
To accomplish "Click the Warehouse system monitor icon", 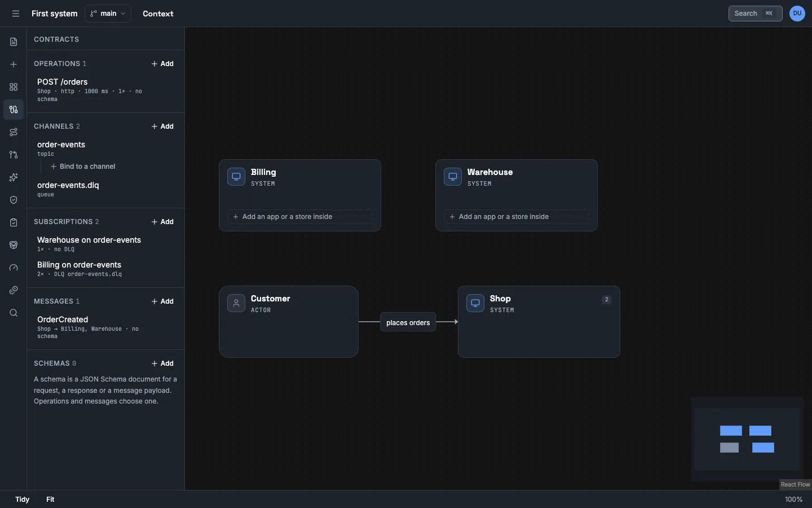I will pyautogui.click(x=453, y=177).
